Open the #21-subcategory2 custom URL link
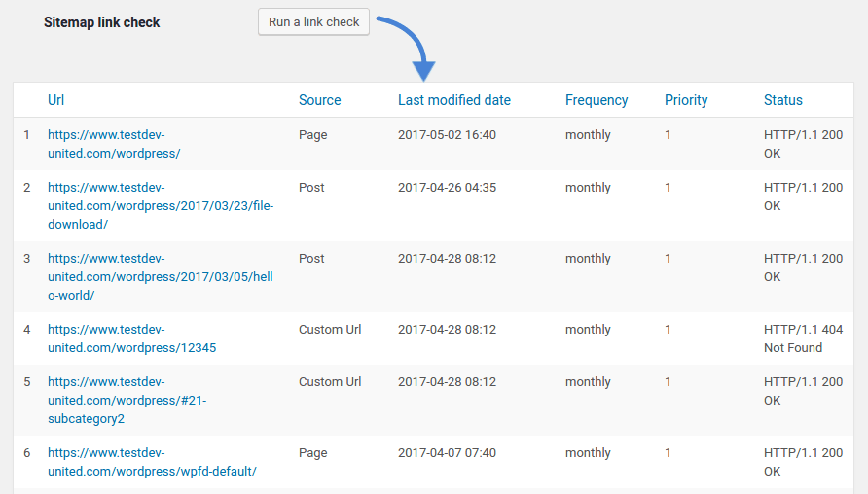868x494 pixels. pos(127,400)
